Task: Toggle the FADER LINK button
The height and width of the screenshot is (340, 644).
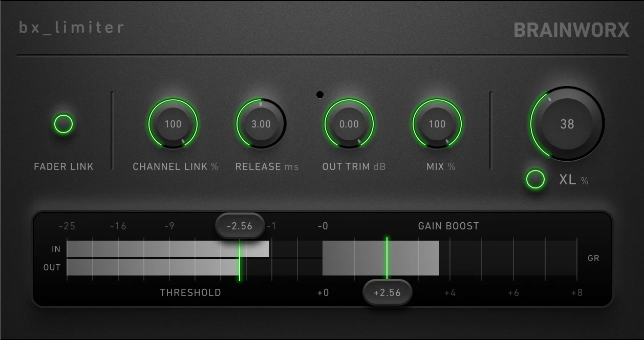Action: [x=63, y=124]
